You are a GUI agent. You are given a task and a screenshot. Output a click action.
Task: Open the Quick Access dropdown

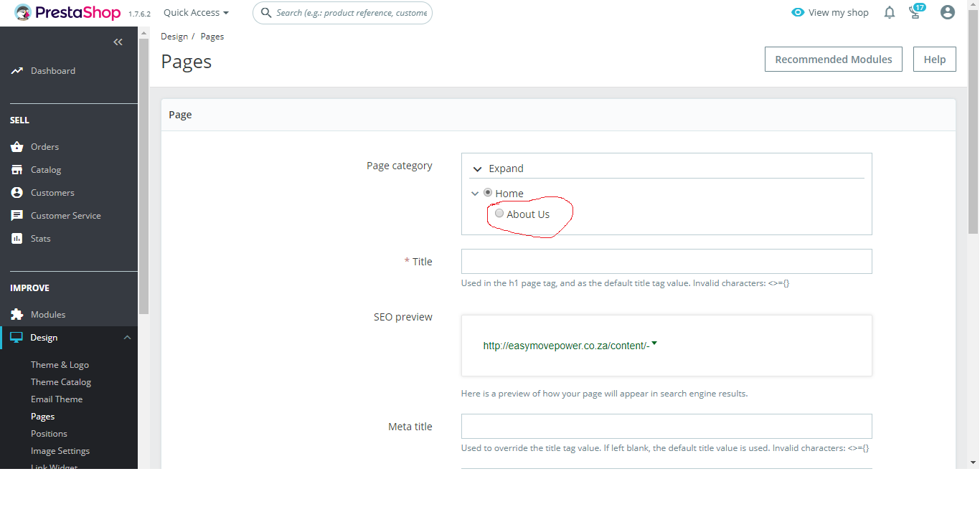pyautogui.click(x=196, y=13)
